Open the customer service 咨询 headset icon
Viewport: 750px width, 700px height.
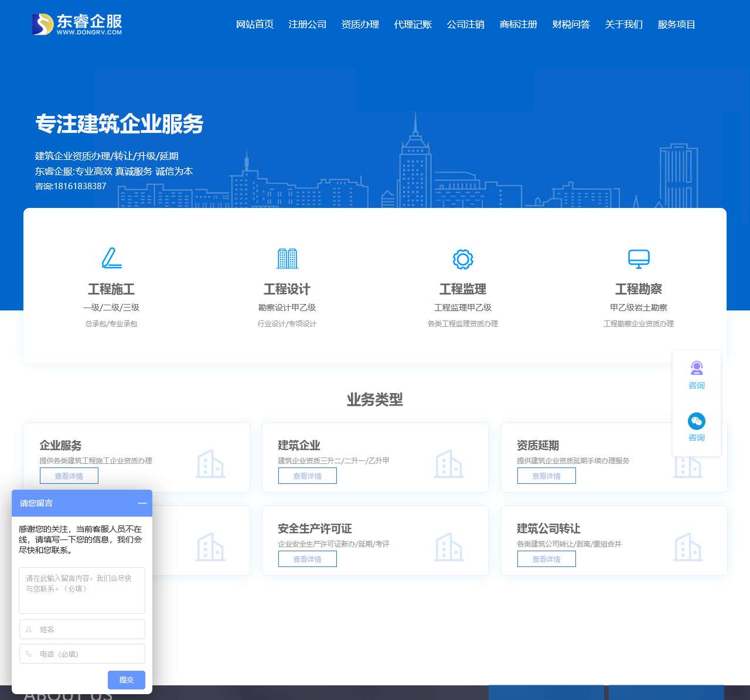tap(697, 368)
